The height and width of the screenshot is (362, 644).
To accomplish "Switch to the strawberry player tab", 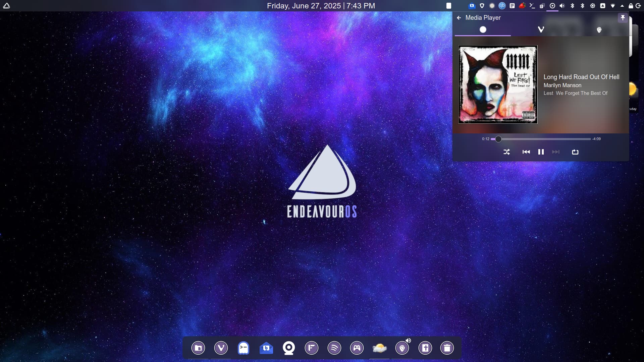I will click(x=599, y=30).
